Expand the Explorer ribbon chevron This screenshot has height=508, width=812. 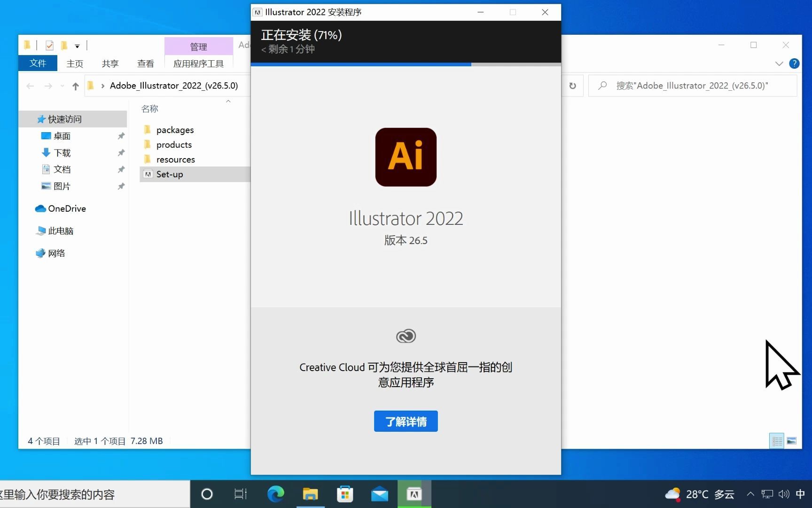point(779,63)
